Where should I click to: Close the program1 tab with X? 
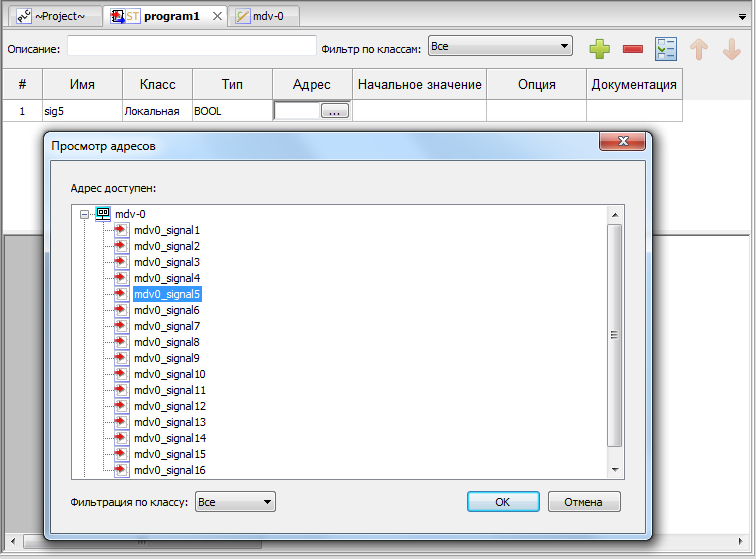218,16
